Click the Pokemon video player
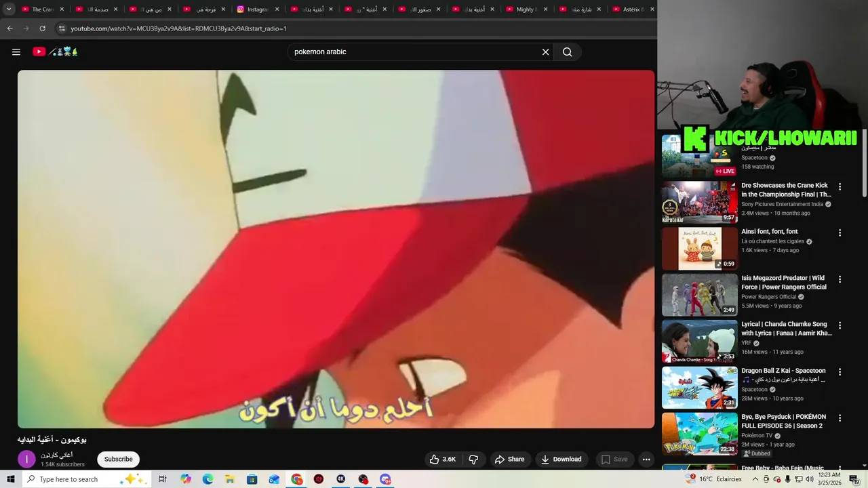The width and height of the screenshot is (868, 488). click(336, 249)
